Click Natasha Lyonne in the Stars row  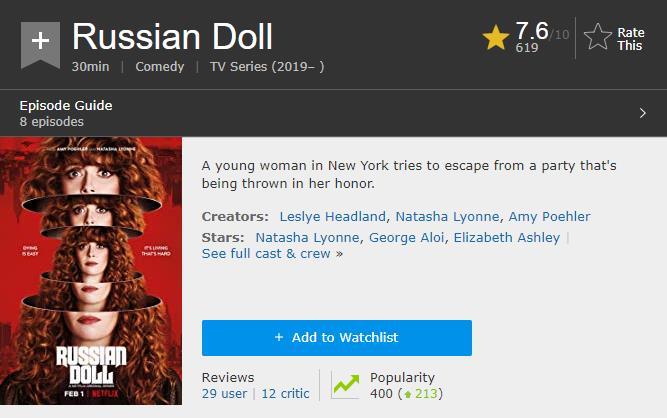click(307, 237)
